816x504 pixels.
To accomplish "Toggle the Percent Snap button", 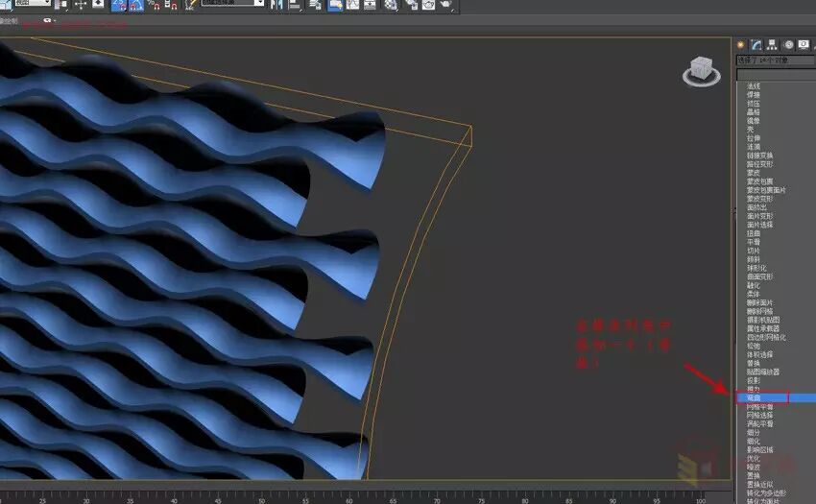I will click(x=154, y=5).
